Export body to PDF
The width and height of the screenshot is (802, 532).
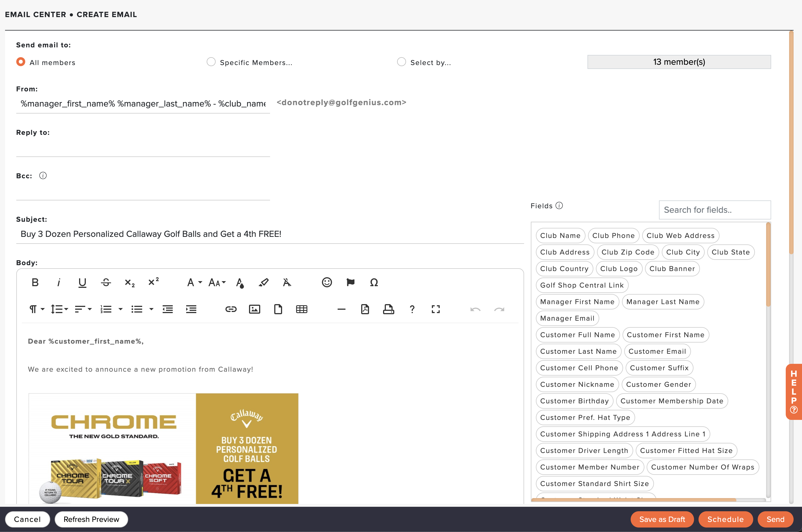365,309
